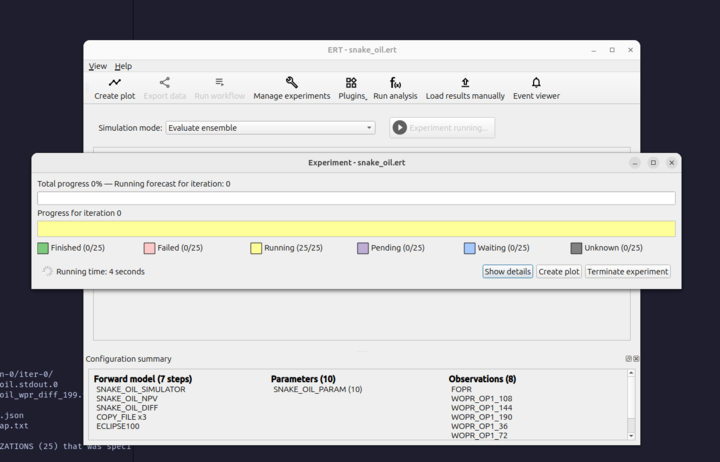This screenshot has width=720, height=462.
Task: Select COPY_FILE x3 entry
Action: pyautogui.click(x=121, y=417)
